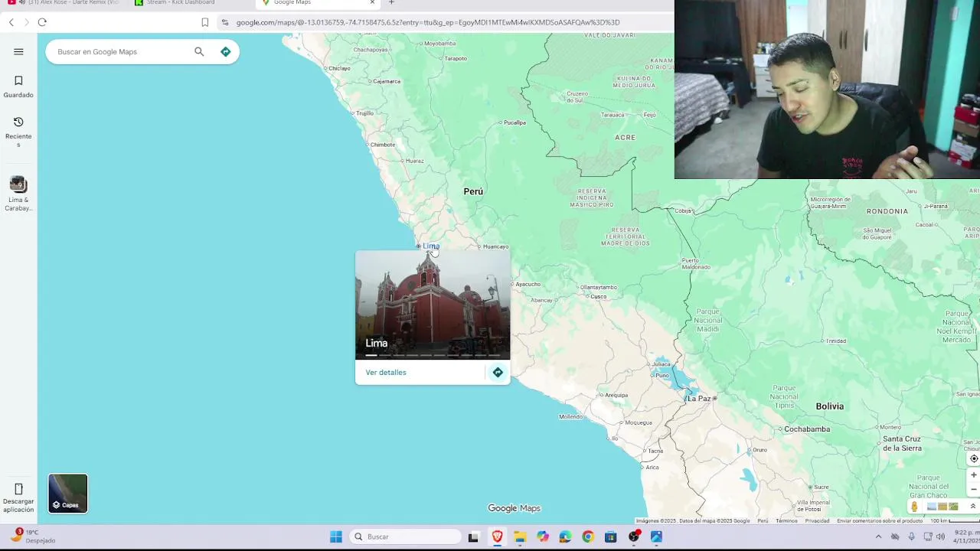Click the Cochabamba city label

pos(808,429)
